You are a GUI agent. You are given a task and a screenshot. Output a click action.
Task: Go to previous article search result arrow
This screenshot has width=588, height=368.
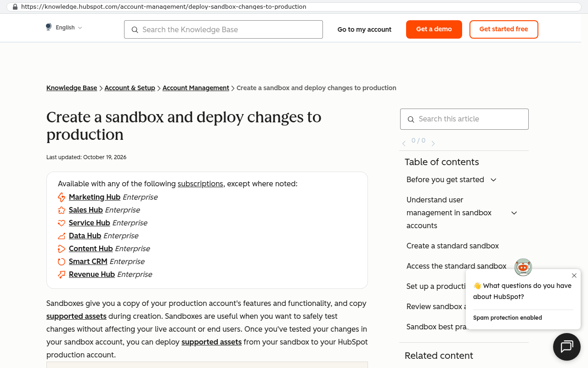[x=404, y=144]
